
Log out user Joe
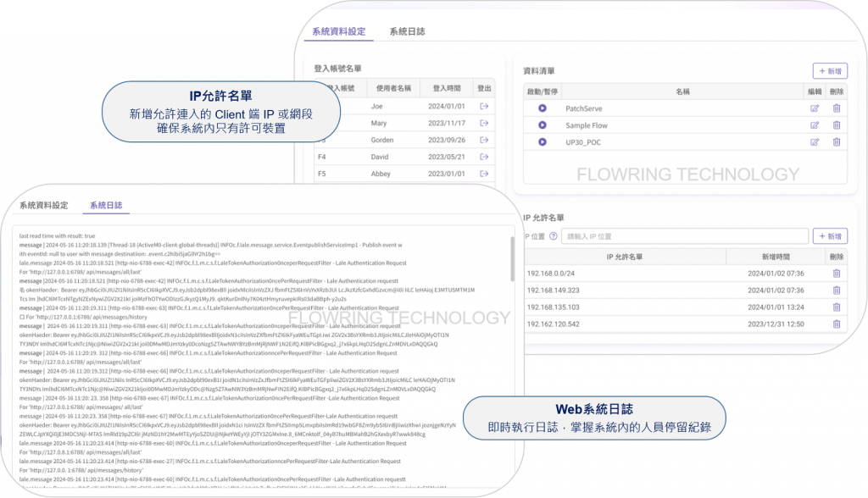point(484,107)
